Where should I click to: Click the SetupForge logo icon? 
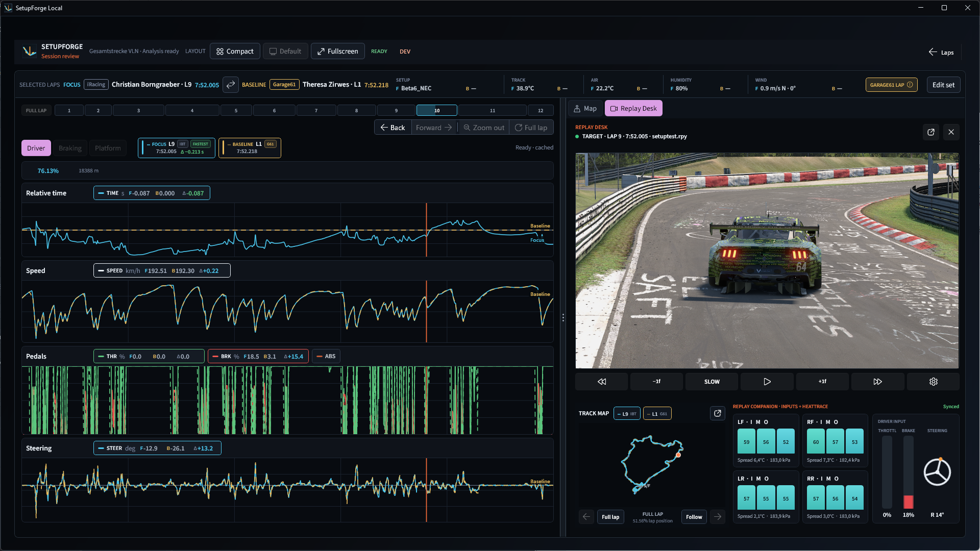point(29,51)
